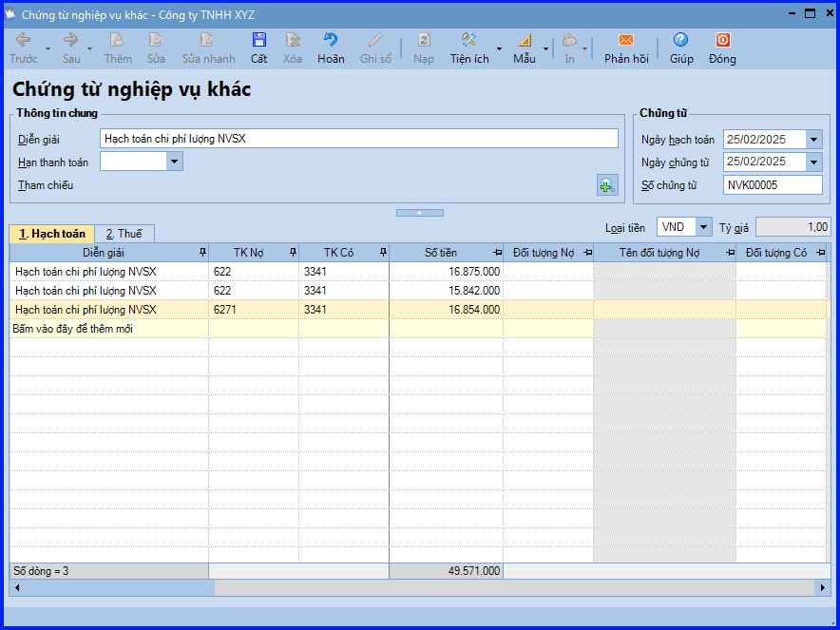This screenshot has height=630, width=840.
Task: Click the Cất save icon
Action: point(258,40)
